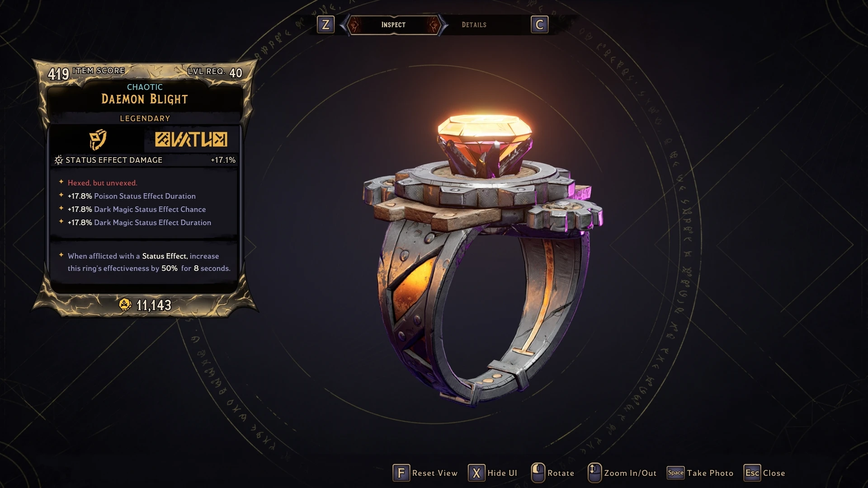The width and height of the screenshot is (868, 488).
Task: Click the F key Reset View icon
Action: pos(401,473)
